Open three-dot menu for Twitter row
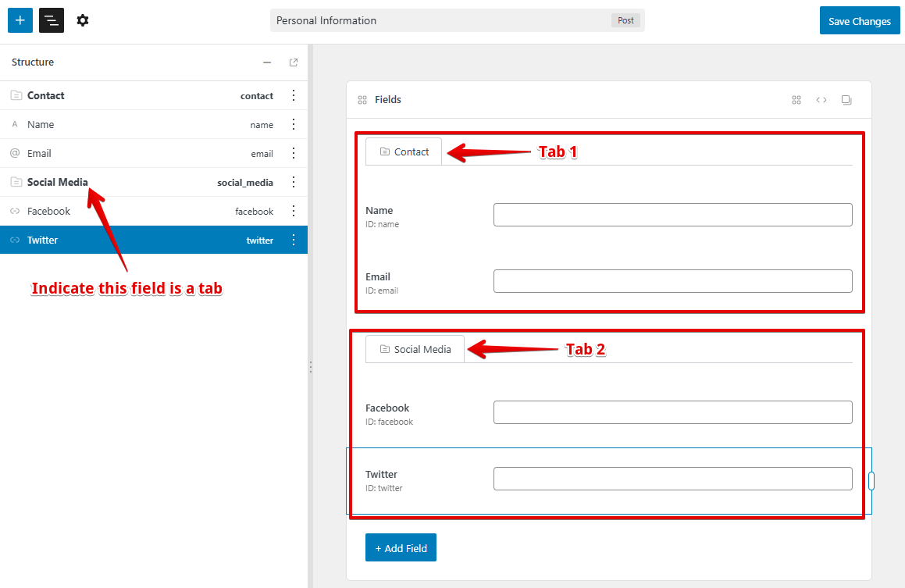 294,240
